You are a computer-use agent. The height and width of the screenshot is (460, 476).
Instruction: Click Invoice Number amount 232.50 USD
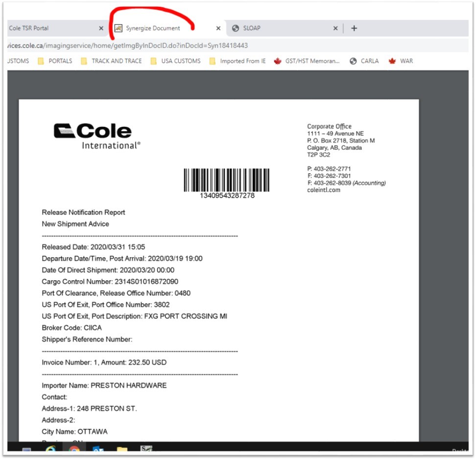104,362
